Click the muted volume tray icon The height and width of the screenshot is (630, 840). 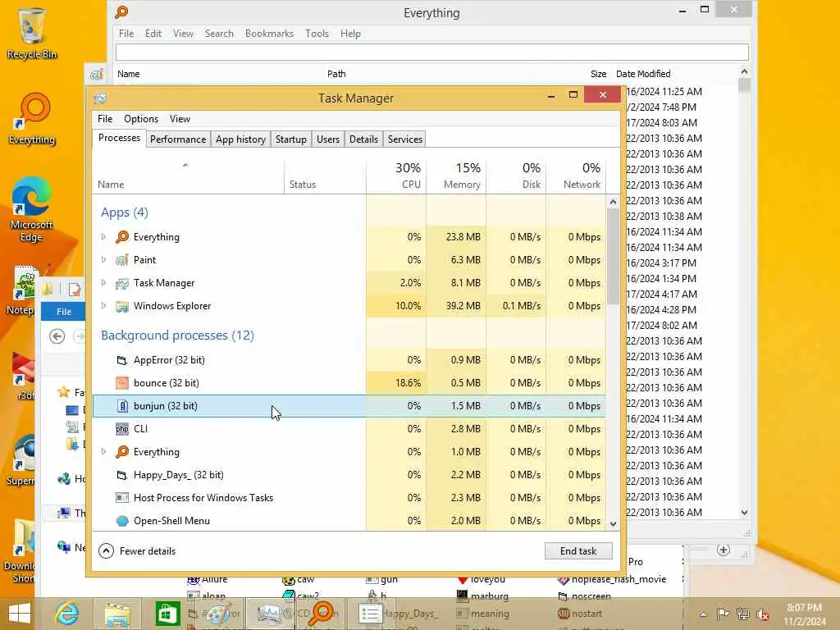[762, 614]
